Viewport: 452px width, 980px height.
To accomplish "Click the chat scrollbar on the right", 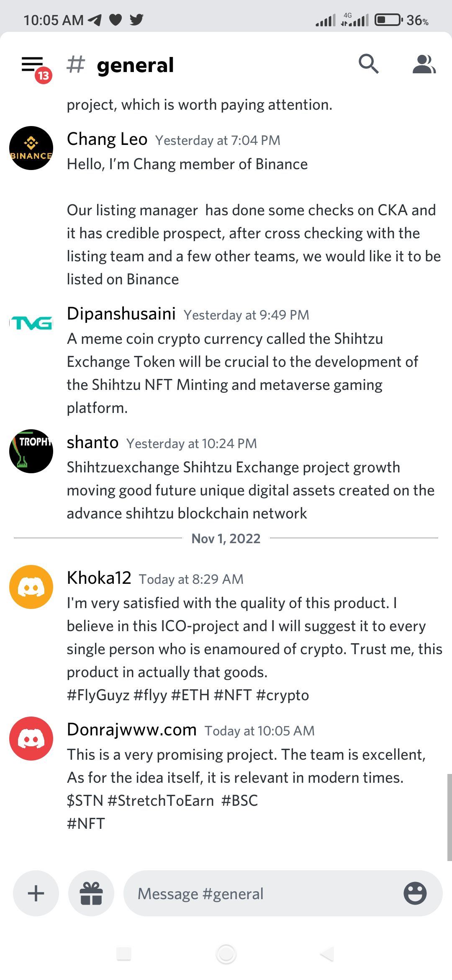I will click(x=449, y=817).
